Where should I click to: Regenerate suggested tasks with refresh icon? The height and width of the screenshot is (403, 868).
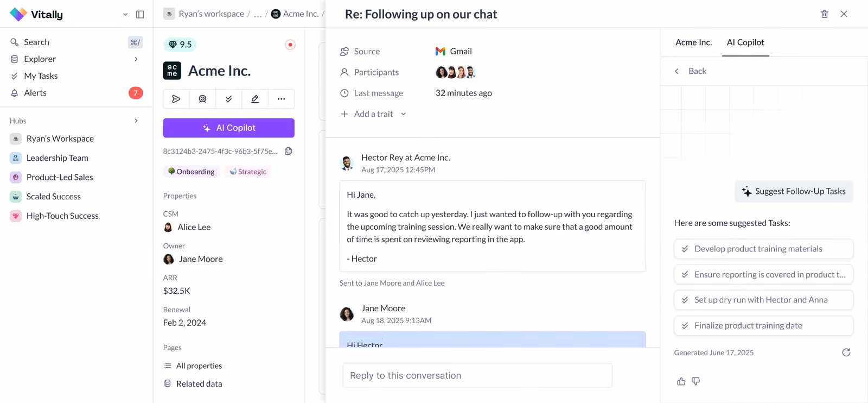pos(846,352)
